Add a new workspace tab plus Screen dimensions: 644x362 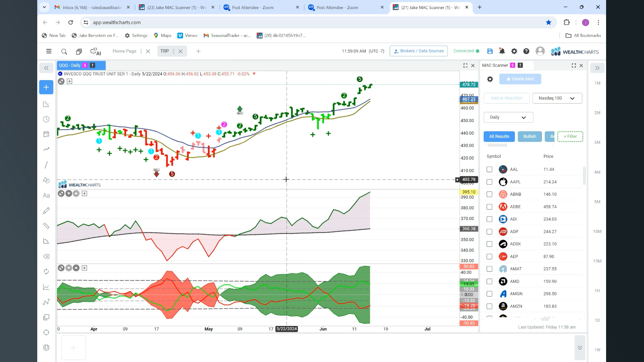pos(198,51)
